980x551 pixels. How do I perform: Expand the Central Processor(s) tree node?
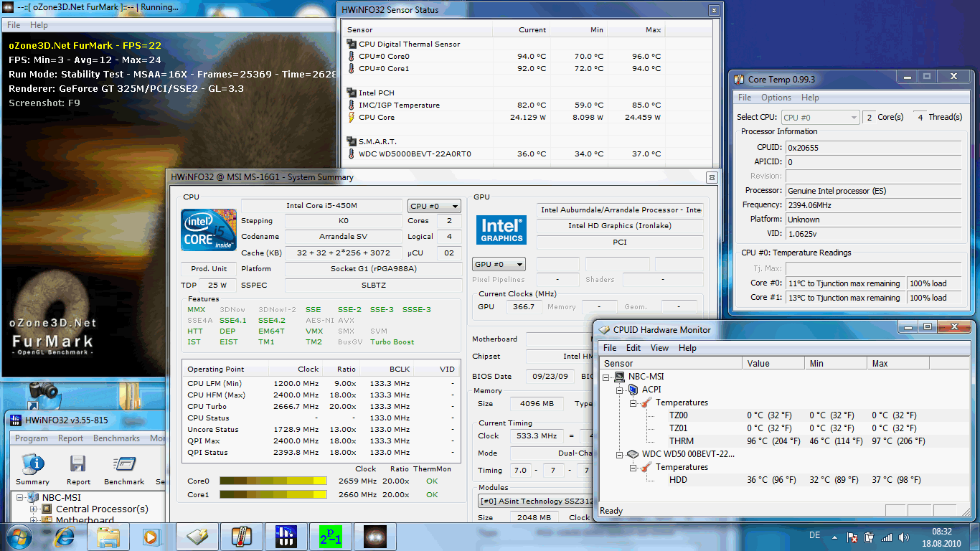33,509
